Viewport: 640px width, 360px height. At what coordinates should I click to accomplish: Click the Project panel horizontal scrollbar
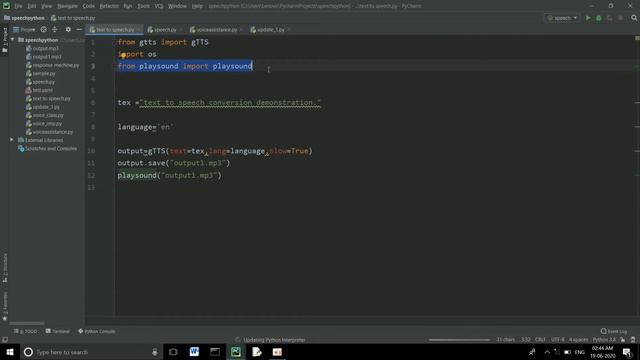tap(27, 323)
